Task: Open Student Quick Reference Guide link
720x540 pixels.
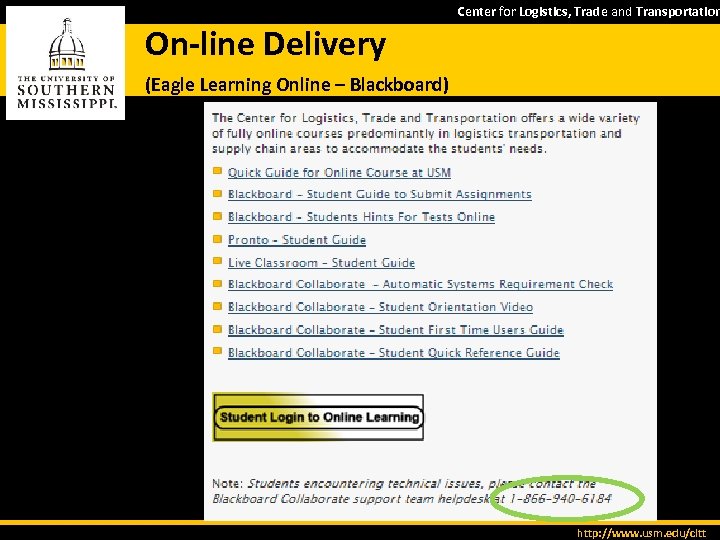Action: [394, 353]
